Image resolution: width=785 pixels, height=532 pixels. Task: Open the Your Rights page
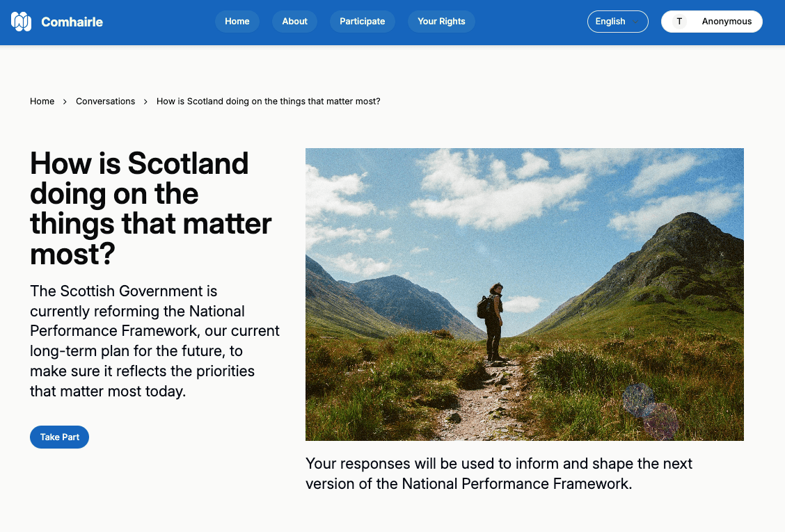coord(441,22)
